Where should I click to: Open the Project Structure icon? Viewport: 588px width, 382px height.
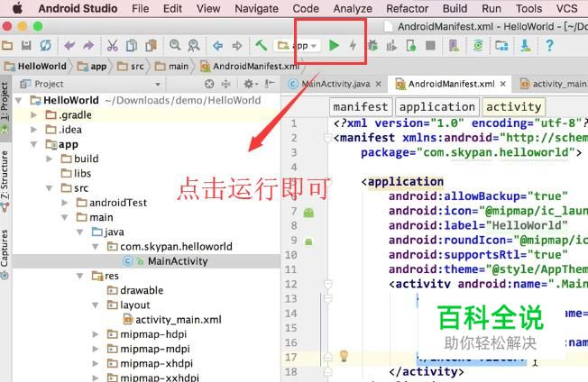coord(501,46)
